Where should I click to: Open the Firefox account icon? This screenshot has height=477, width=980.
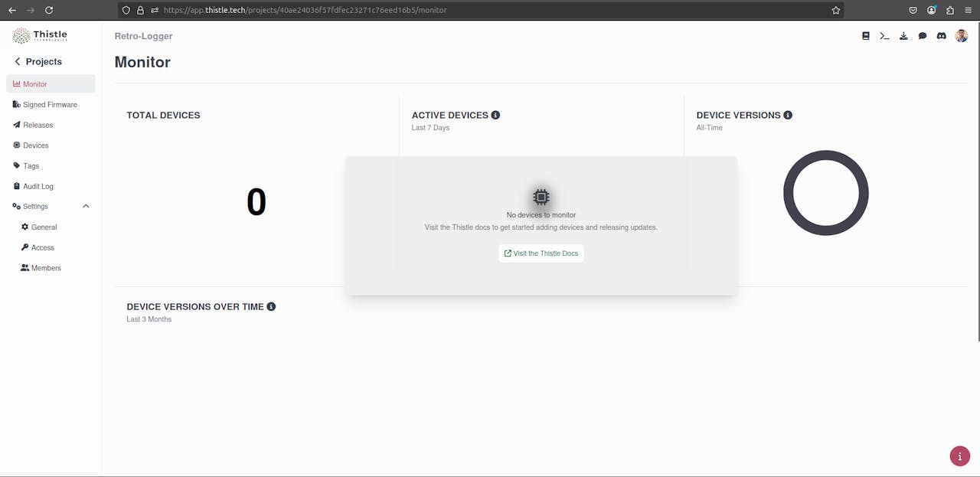932,10
